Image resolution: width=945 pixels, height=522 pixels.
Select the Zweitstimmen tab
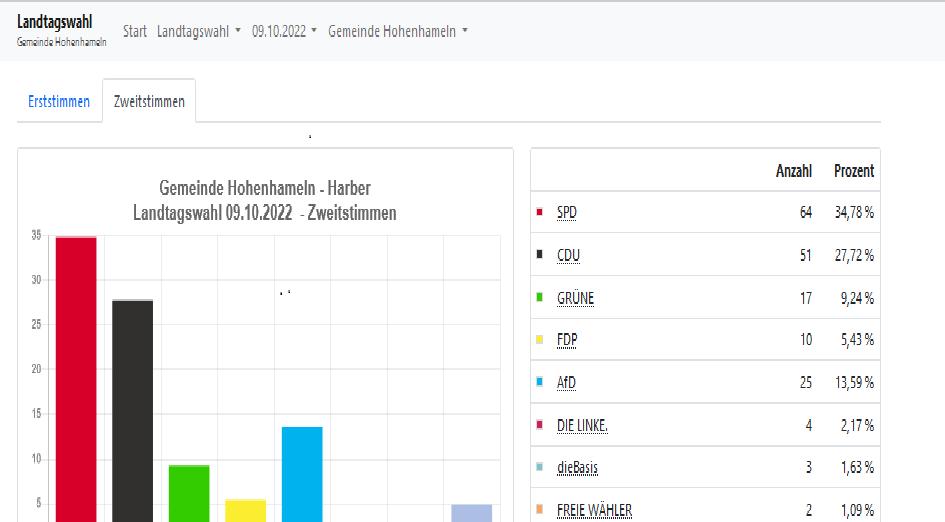click(x=149, y=101)
